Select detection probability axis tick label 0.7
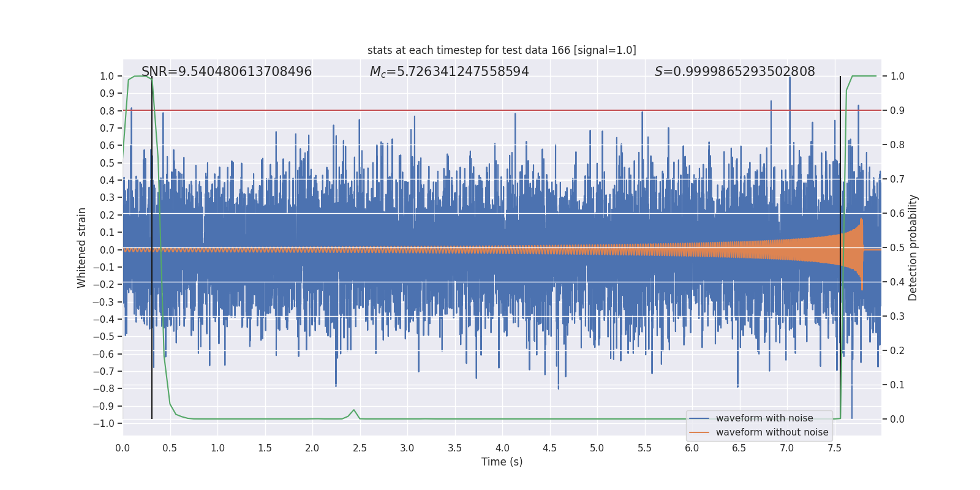The height and width of the screenshot is (490, 980). 897,179
